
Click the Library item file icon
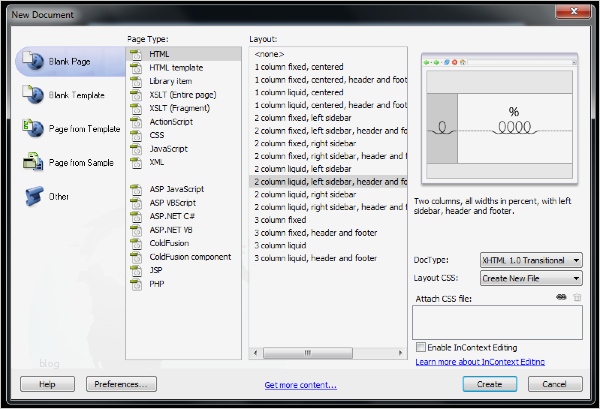[136, 81]
